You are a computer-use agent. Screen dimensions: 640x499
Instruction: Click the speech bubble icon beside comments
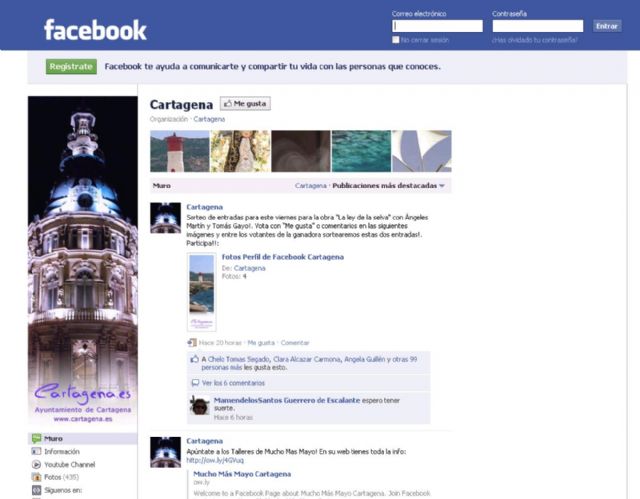coord(194,382)
